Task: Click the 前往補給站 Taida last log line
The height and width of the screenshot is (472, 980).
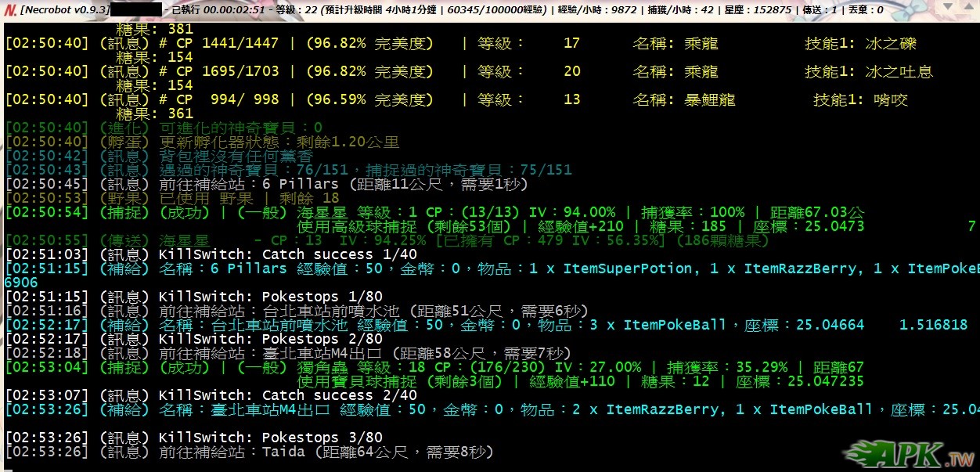Action: click(249, 452)
